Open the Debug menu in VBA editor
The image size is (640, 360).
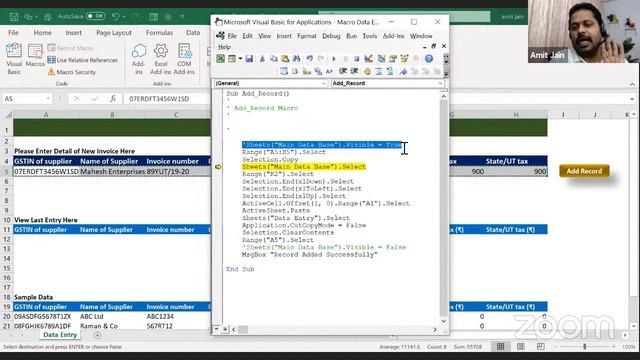click(331, 36)
